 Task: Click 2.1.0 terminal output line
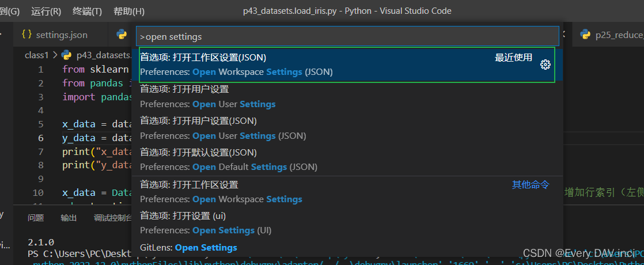tap(41, 243)
